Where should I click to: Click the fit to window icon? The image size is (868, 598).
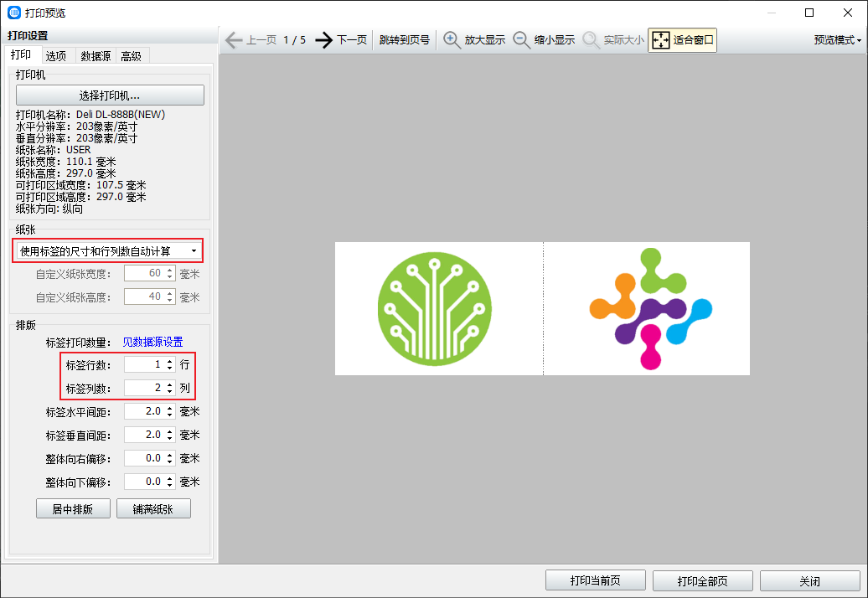point(661,40)
